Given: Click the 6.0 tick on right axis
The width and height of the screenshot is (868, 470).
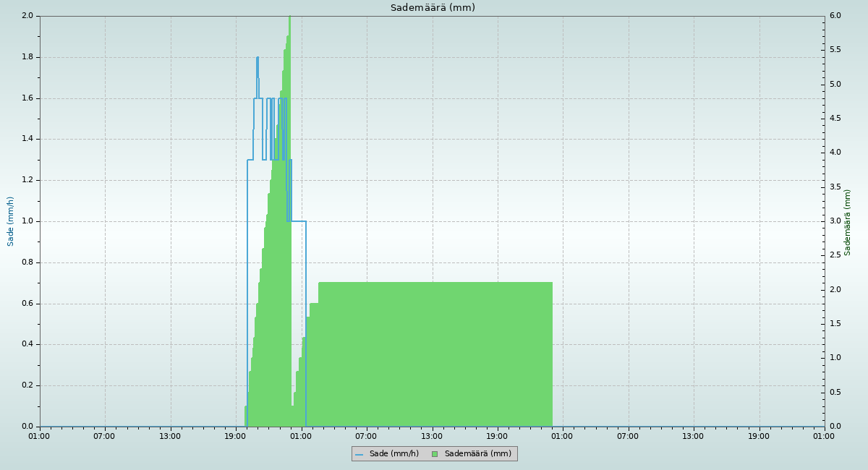Looking at the screenshot, I should pyautogui.click(x=835, y=16).
